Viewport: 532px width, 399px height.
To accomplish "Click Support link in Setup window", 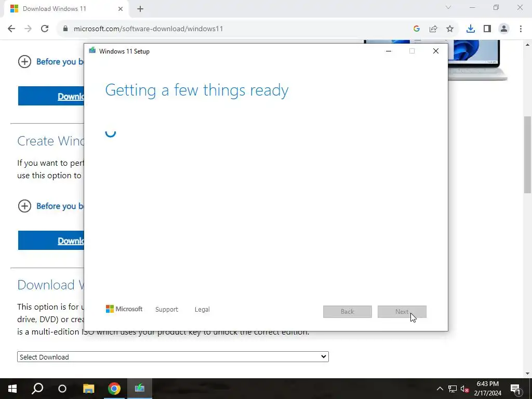I will coord(167,310).
